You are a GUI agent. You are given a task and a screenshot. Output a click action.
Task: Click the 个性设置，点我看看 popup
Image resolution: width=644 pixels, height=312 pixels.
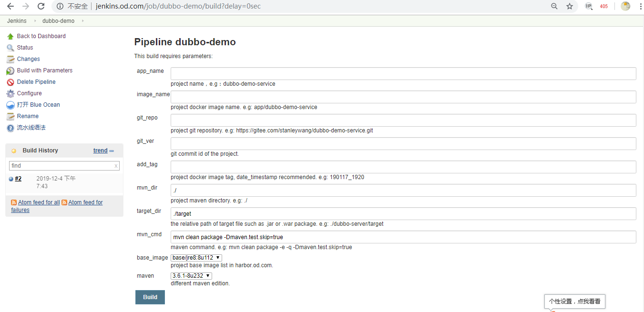[574, 301]
